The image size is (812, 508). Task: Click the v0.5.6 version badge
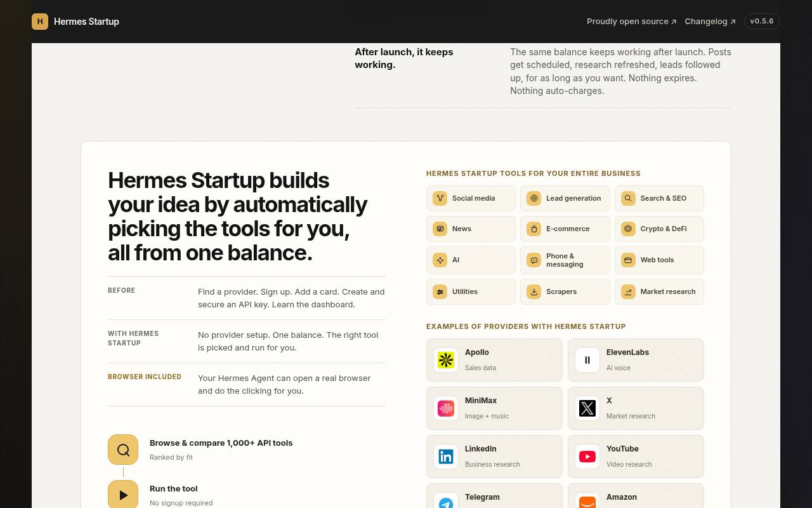762,21
